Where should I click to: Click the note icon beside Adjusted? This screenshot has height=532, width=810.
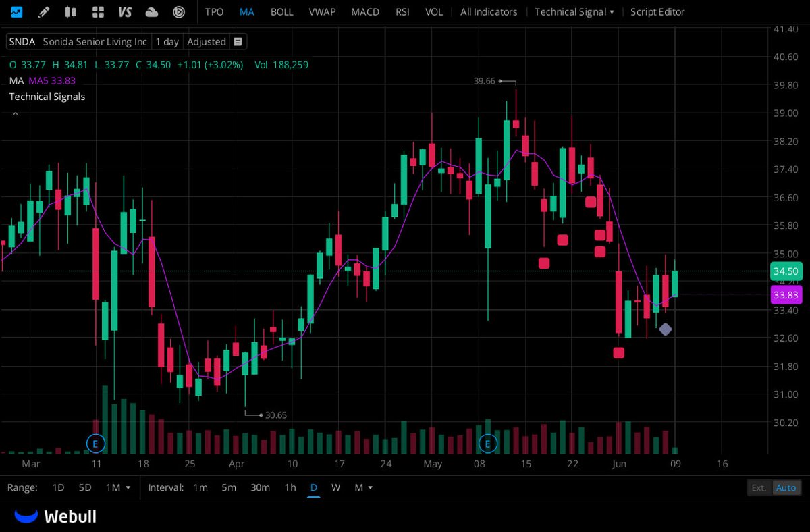click(x=238, y=42)
